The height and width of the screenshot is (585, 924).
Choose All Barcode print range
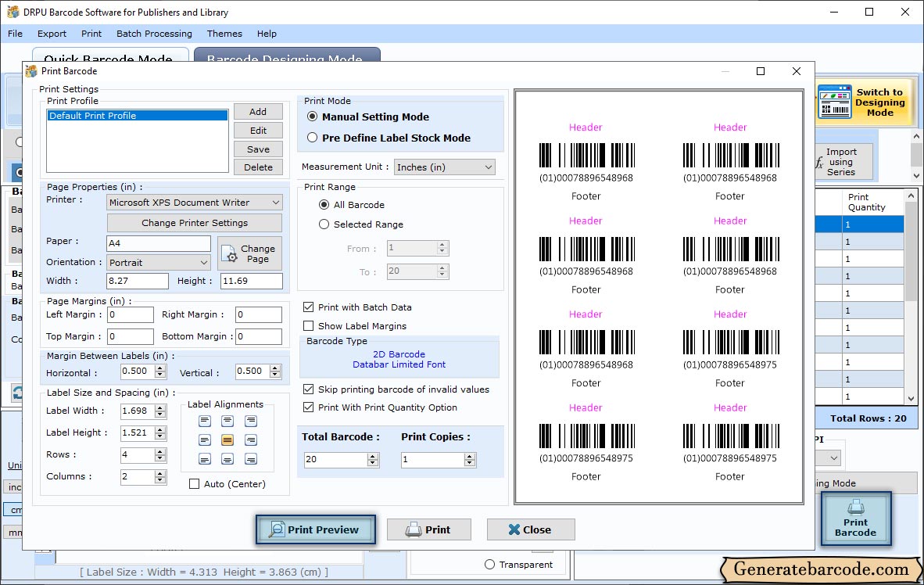coord(324,205)
